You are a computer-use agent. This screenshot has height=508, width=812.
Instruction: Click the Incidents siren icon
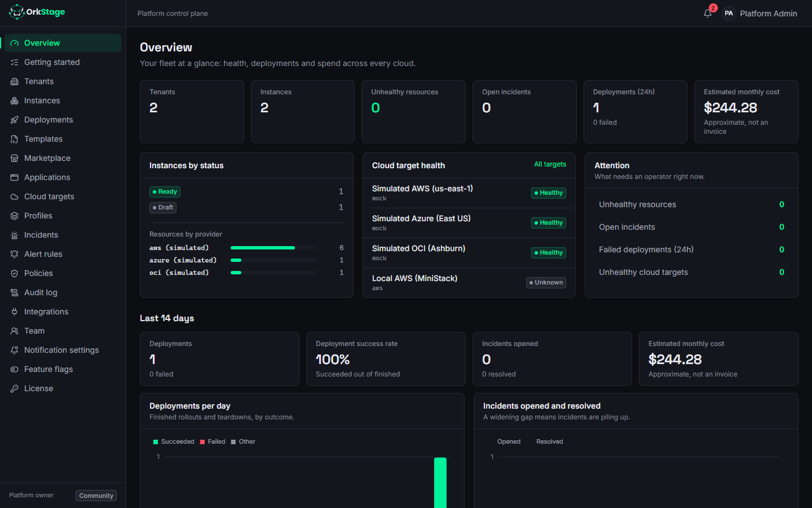click(14, 235)
